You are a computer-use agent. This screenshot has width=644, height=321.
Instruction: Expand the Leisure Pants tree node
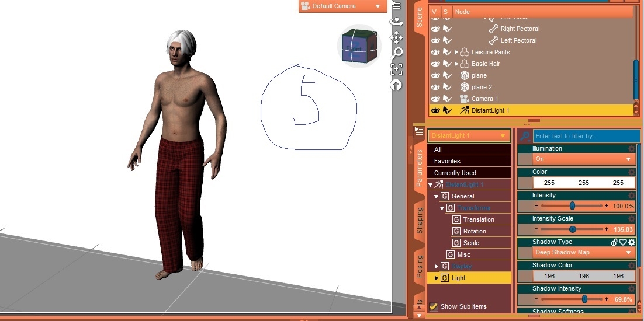456,52
